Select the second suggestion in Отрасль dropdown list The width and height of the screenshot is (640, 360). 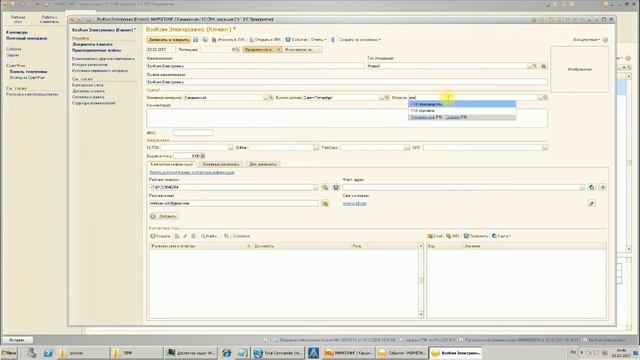tap(462, 111)
